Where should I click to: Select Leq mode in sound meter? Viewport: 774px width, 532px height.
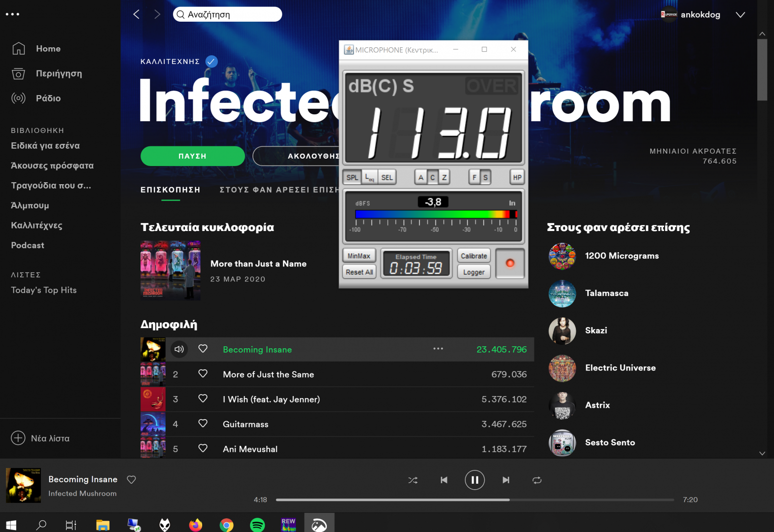(x=370, y=177)
